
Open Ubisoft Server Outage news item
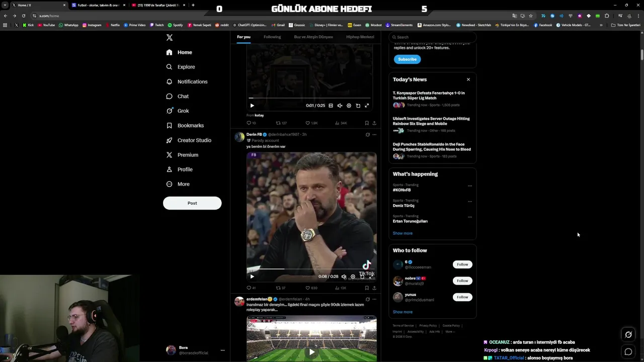coord(432,125)
